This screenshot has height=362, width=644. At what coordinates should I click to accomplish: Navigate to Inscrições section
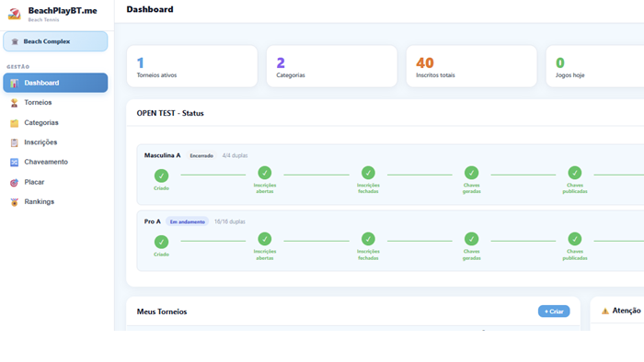55,142
